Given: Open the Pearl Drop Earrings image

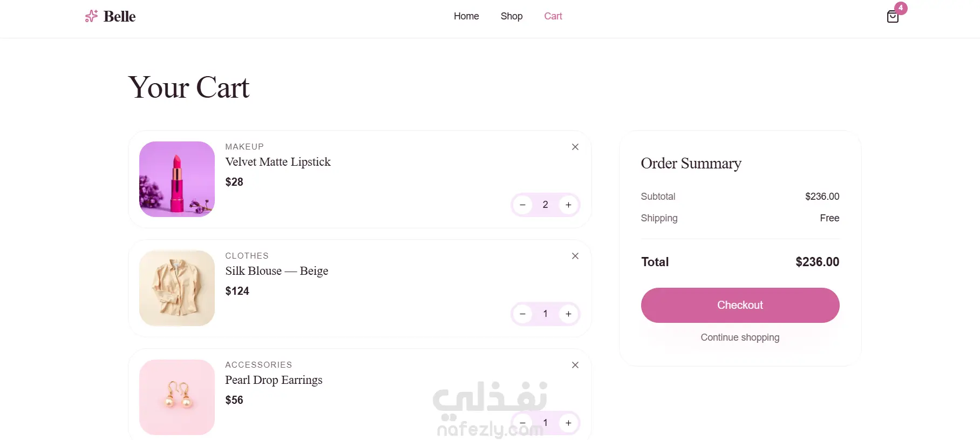Looking at the screenshot, I should [x=177, y=397].
